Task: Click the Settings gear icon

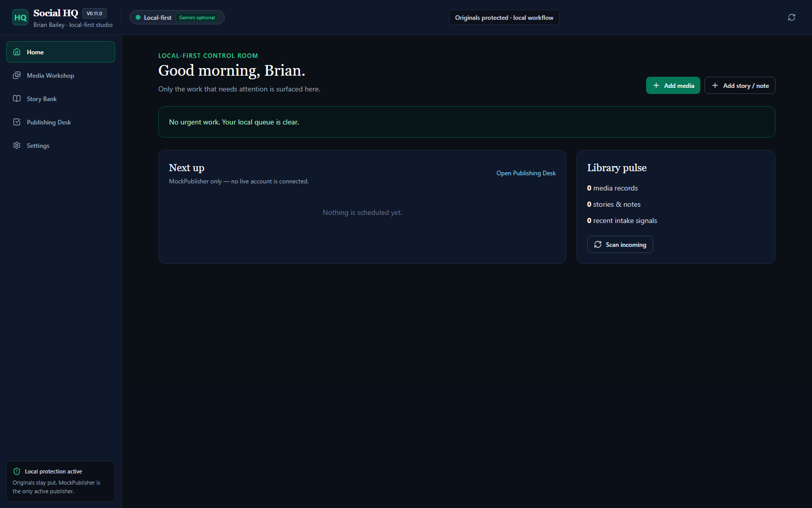Action: (17, 145)
